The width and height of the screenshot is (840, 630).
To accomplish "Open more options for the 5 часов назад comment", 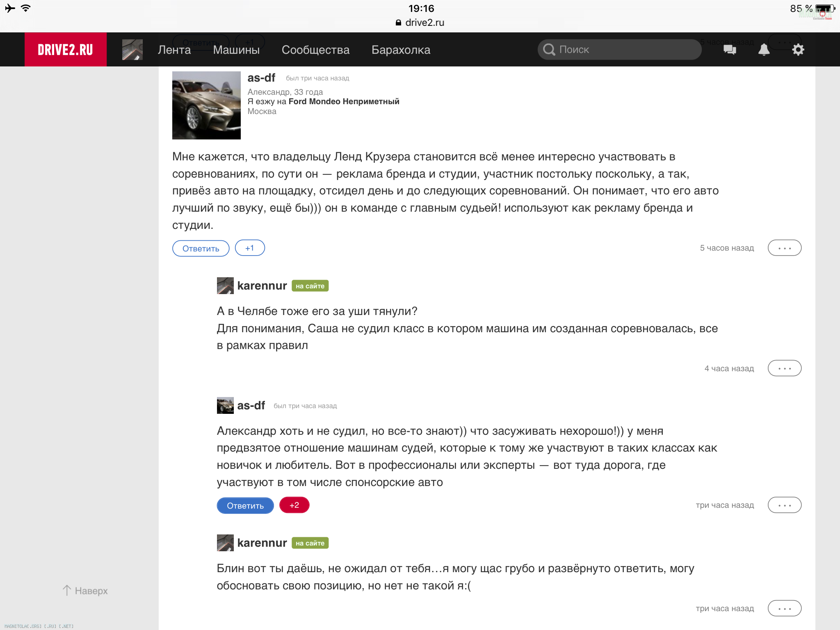I will pyautogui.click(x=785, y=248).
